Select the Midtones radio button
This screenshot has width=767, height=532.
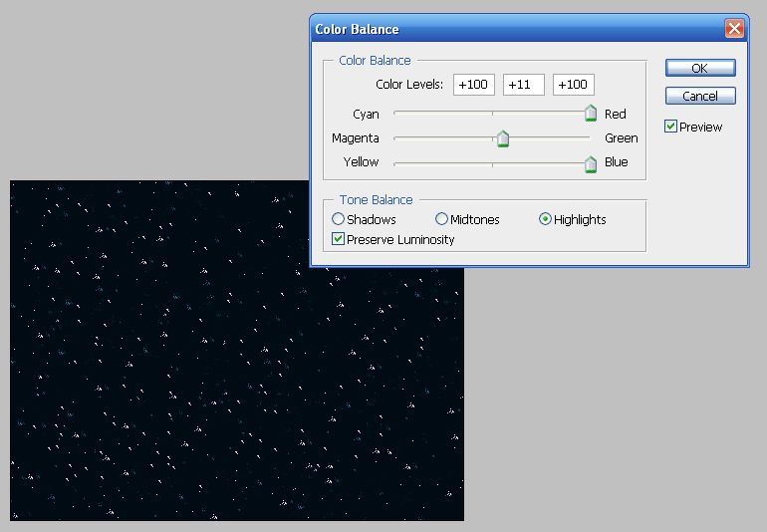[x=441, y=219]
